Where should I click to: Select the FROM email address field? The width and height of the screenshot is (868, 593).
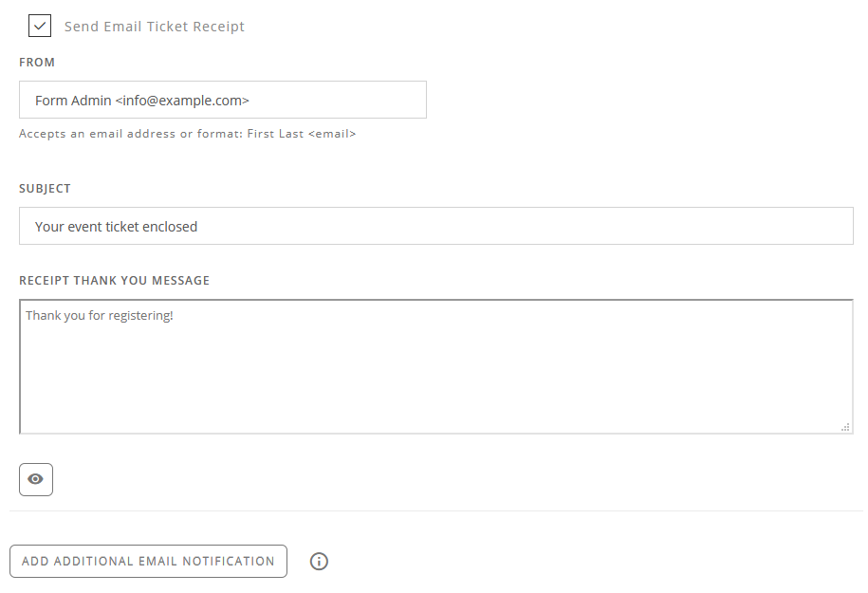(223, 99)
